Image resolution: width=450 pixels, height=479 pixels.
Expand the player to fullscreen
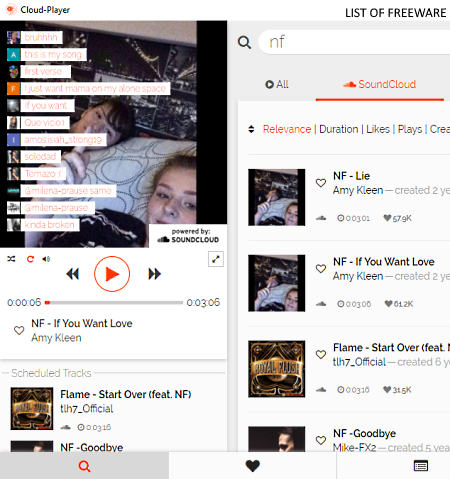pos(216,259)
